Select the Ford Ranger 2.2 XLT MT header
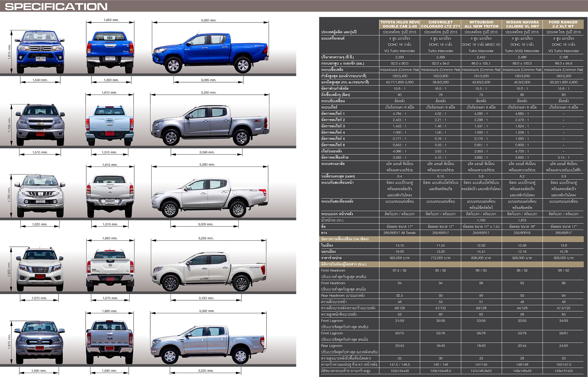 pos(563,24)
